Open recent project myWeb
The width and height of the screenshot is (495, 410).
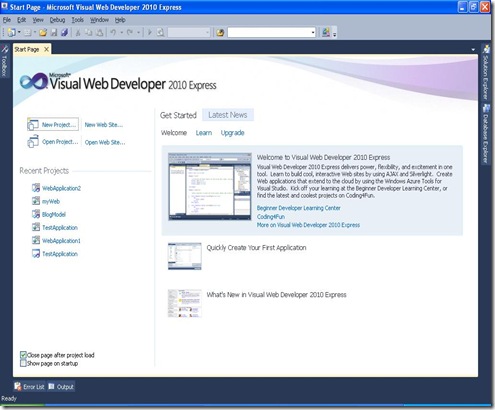[x=51, y=201]
